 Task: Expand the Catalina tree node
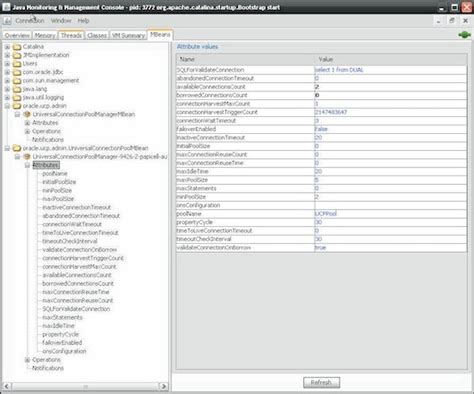[x=7, y=47]
